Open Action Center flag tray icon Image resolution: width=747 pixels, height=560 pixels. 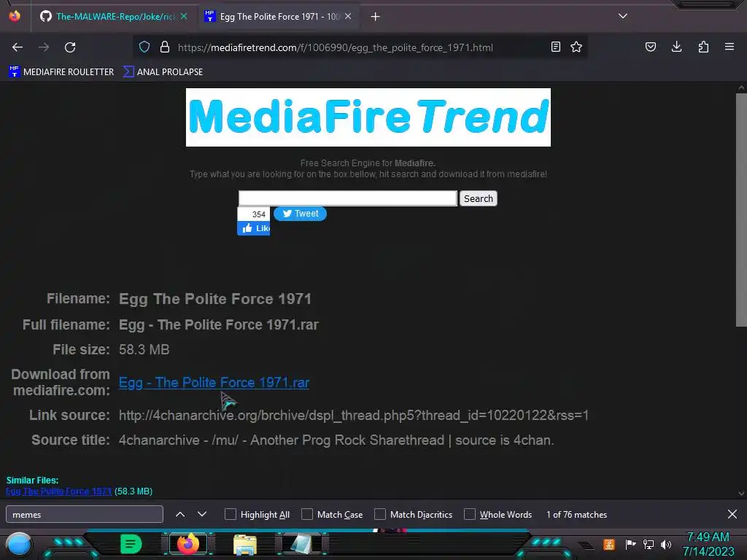(630, 544)
